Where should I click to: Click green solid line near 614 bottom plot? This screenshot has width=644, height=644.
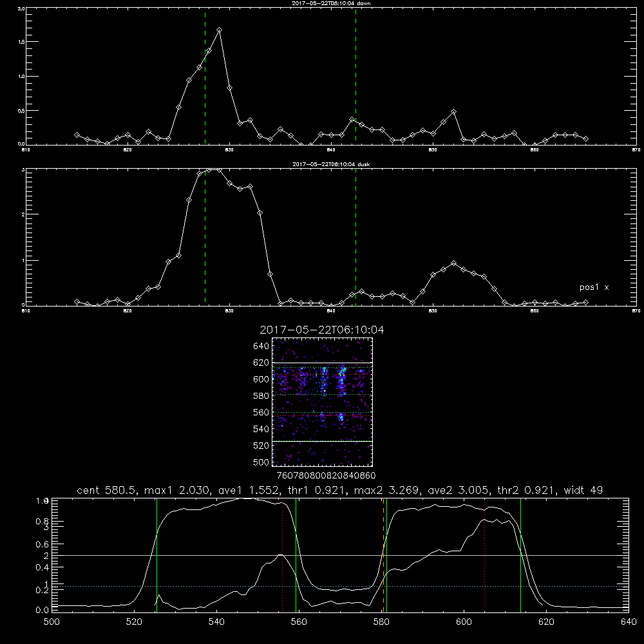click(x=520, y=555)
